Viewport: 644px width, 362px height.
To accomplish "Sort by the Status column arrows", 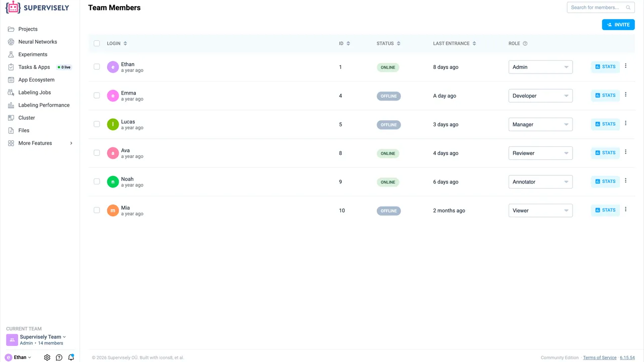I will [x=398, y=44].
